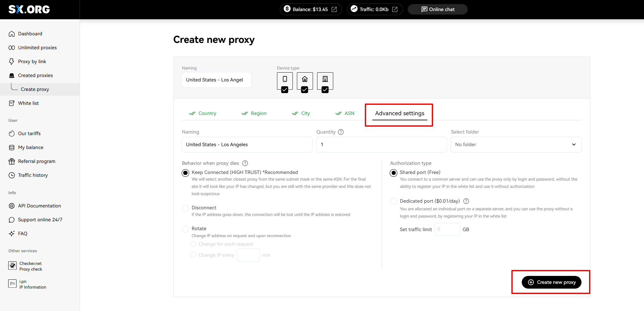
Task: Click the Referral program gift icon
Action: pos(12,161)
